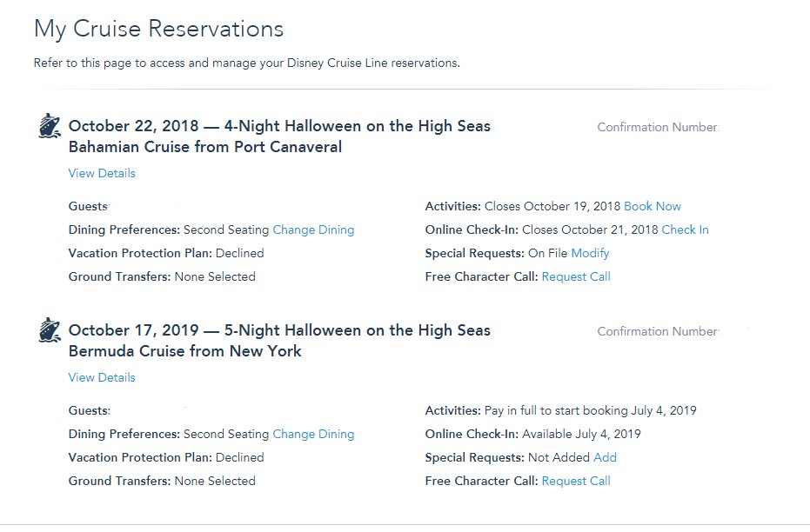Click the Confirmation Number label for 2019 cruise
The width and height of the screenshot is (810, 532).
pyautogui.click(x=658, y=332)
